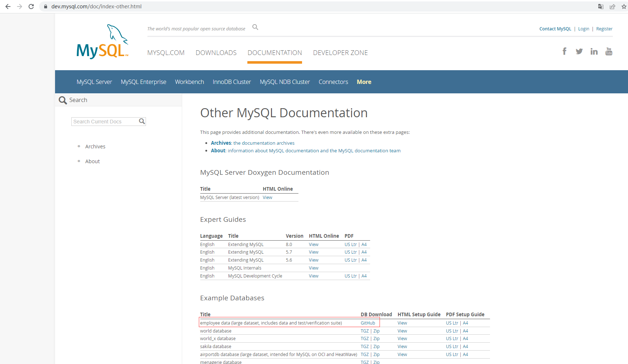Click the browser back arrow
The width and height of the screenshot is (628, 364).
[x=8, y=7]
